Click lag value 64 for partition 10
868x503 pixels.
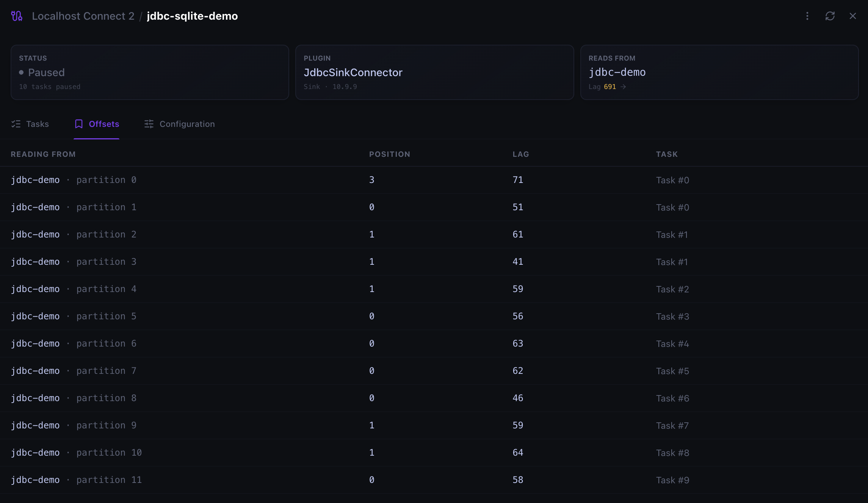pos(518,453)
